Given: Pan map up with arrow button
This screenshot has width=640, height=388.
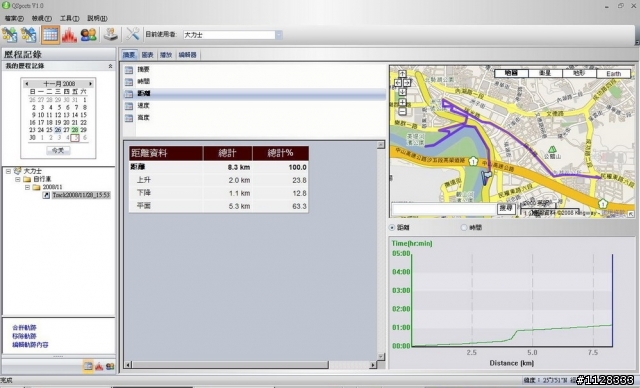Looking at the screenshot, I should tap(402, 74).
